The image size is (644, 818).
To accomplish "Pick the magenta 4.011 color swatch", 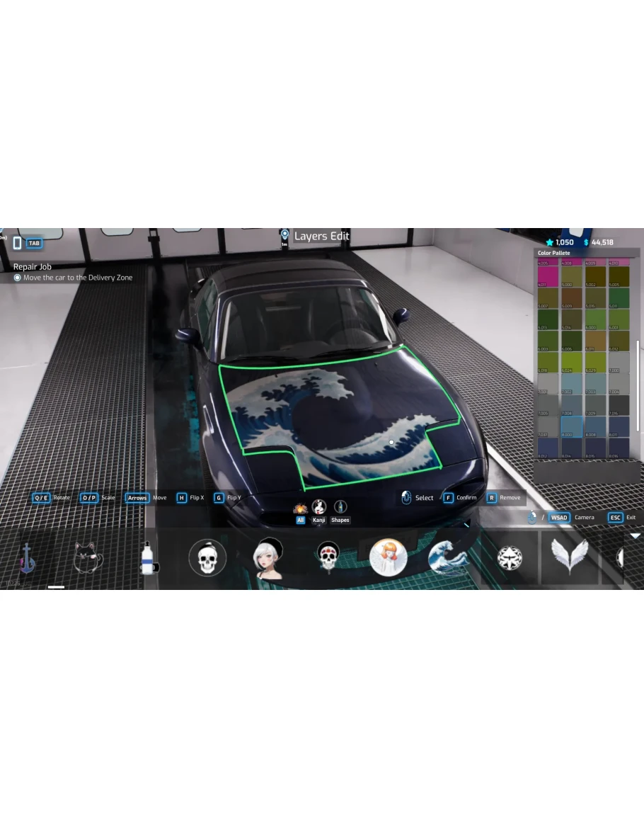I will (548, 277).
